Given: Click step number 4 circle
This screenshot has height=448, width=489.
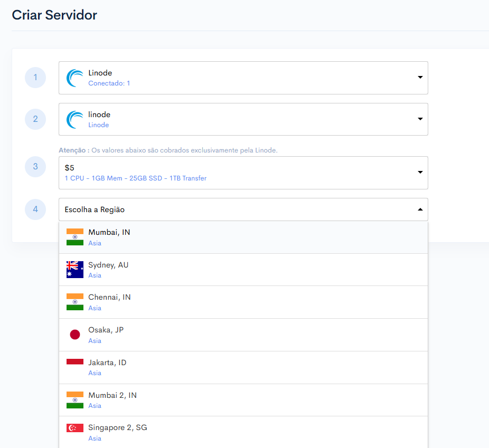Looking at the screenshot, I should click(35, 209).
